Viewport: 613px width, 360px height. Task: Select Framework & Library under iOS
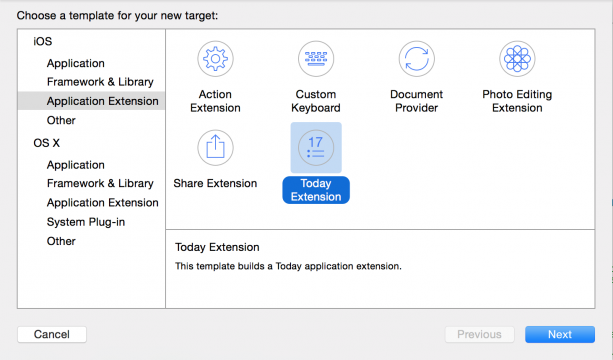(x=100, y=82)
